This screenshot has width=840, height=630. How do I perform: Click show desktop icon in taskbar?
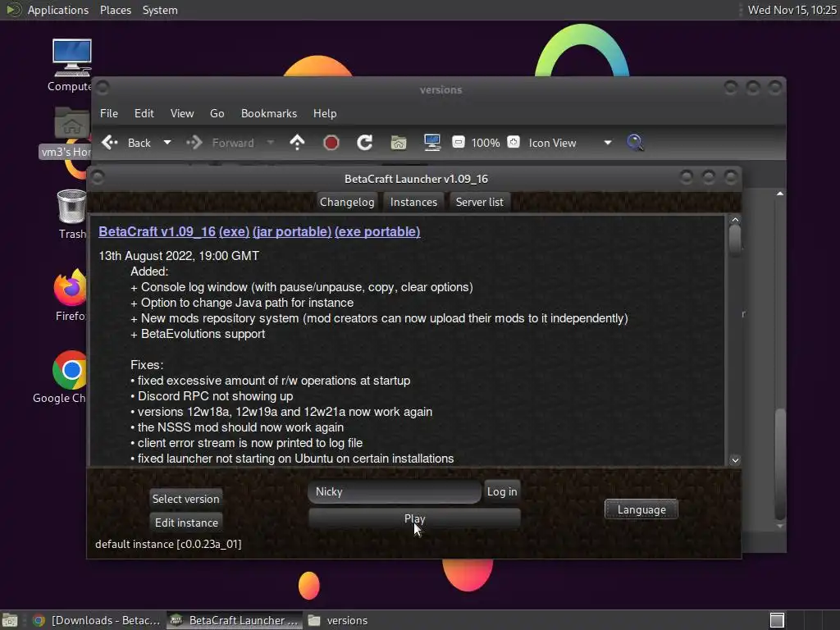coord(10,620)
